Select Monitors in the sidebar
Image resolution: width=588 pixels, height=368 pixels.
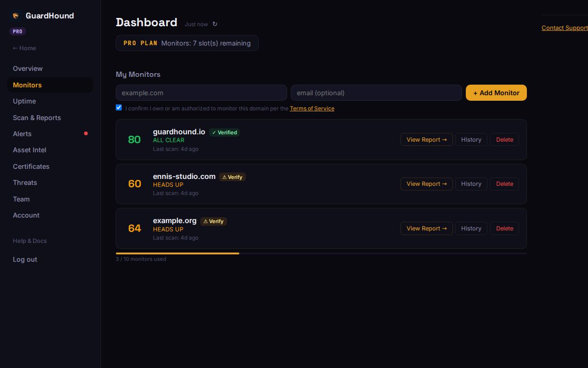[51, 85]
